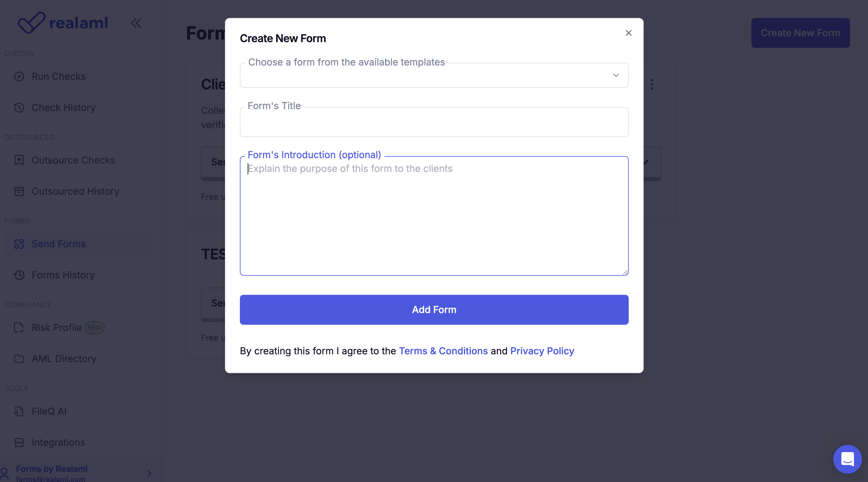
Task: Click the Risk Profile document icon
Action: (x=19, y=327)
